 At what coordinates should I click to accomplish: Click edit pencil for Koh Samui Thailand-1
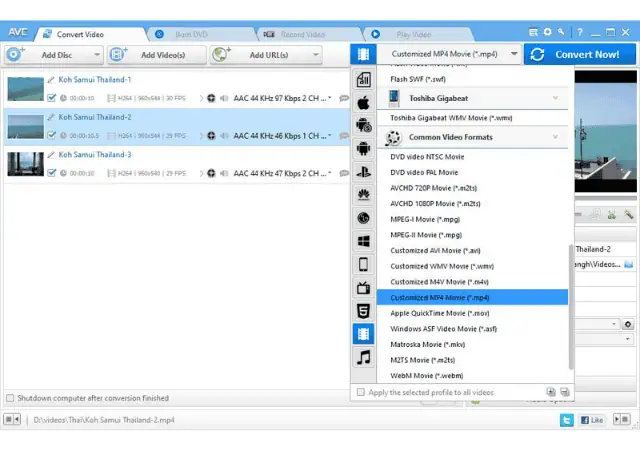tap(51, 80)
